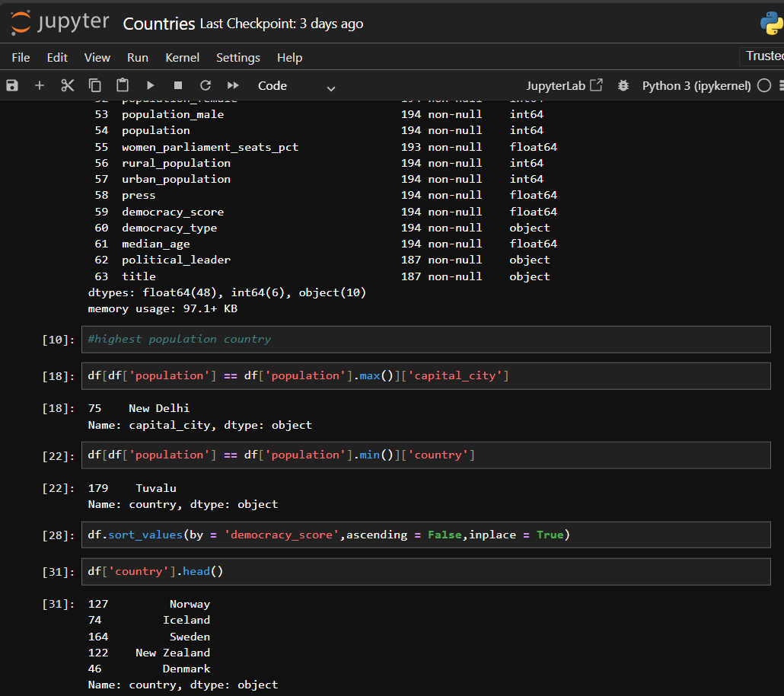Rename the notebook title Countries
This screenshot has height=696, width=784.
click(x=159, y=24)
